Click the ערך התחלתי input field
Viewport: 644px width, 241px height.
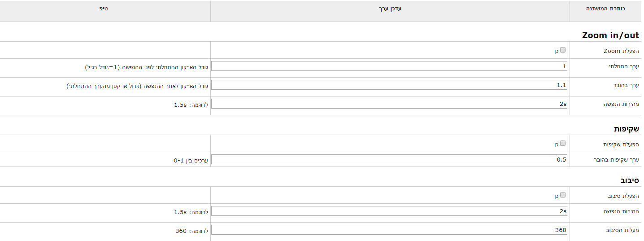pyautogui.click(x=389, y=66)
